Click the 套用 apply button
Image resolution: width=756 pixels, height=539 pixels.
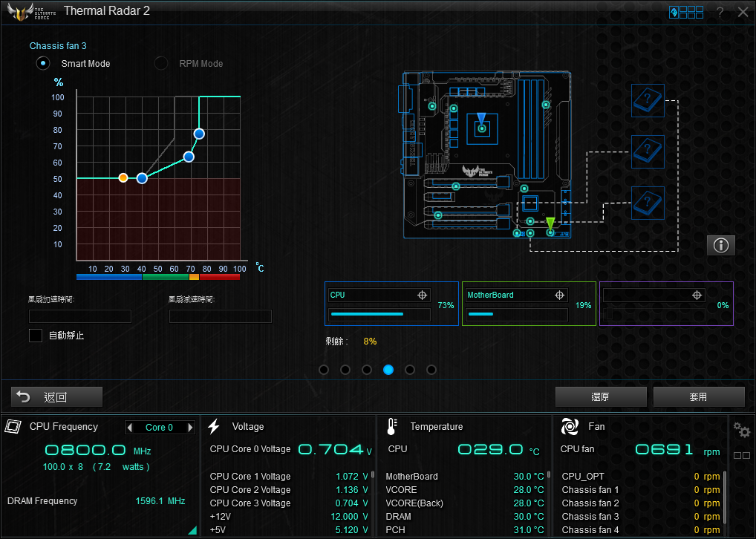coord(698,397)
